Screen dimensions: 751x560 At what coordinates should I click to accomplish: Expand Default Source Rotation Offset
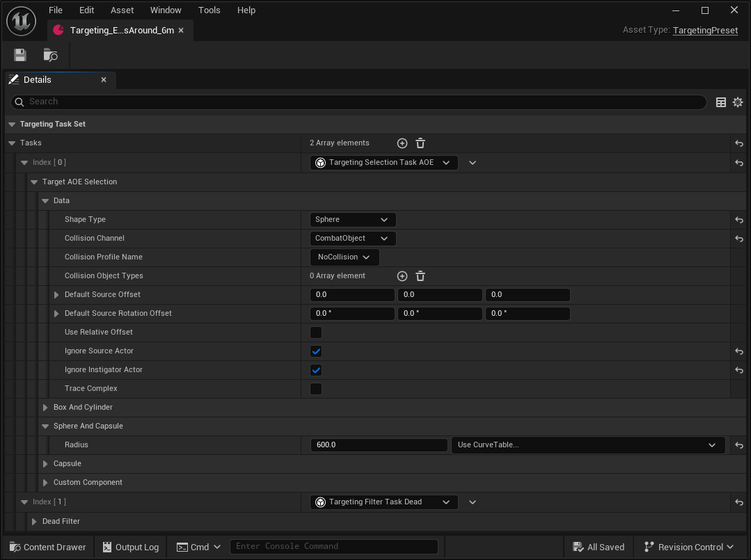(56, 314)
